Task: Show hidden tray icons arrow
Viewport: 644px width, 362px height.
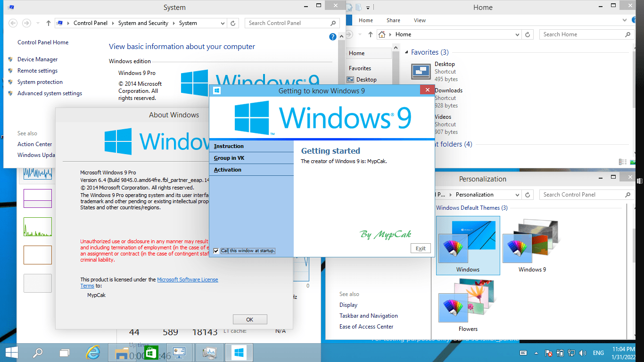Action: click(537, 353)
